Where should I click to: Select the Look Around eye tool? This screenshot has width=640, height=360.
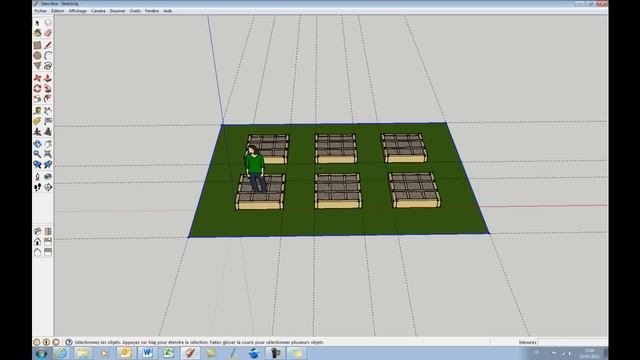point(48,177)
